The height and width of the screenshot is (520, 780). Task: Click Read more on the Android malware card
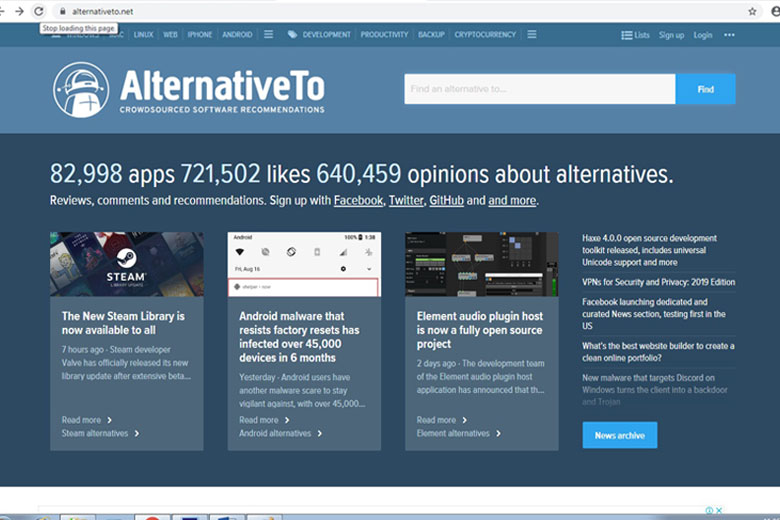tap(264, 420)
